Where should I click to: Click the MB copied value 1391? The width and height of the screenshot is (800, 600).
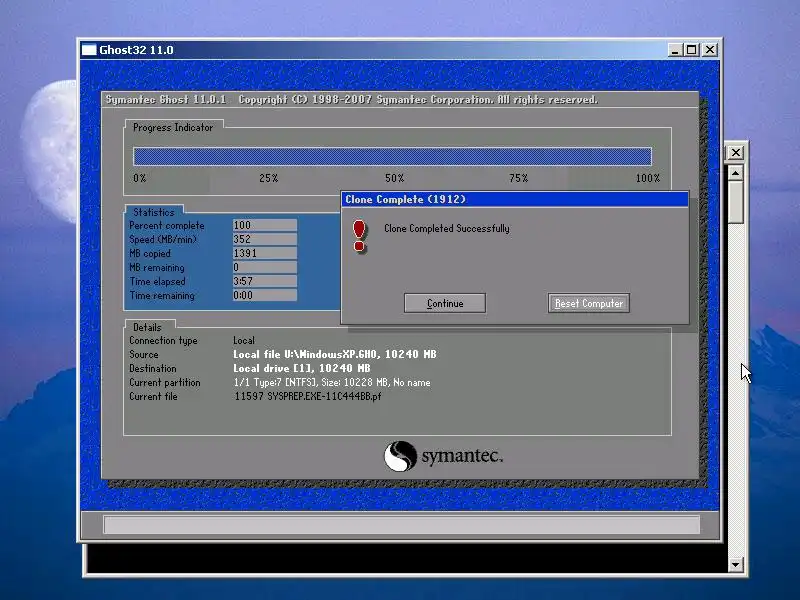(264, 253)
